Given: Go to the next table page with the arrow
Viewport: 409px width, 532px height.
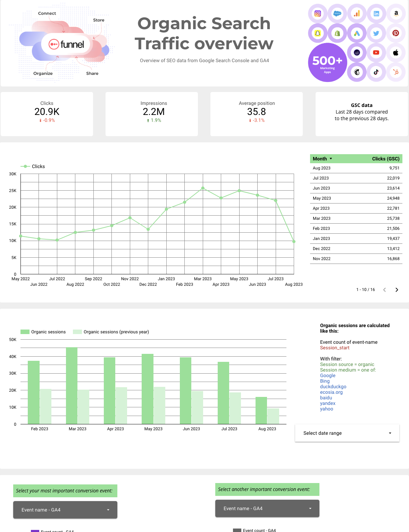Looking at the screenshot, I should coord(397,290).
